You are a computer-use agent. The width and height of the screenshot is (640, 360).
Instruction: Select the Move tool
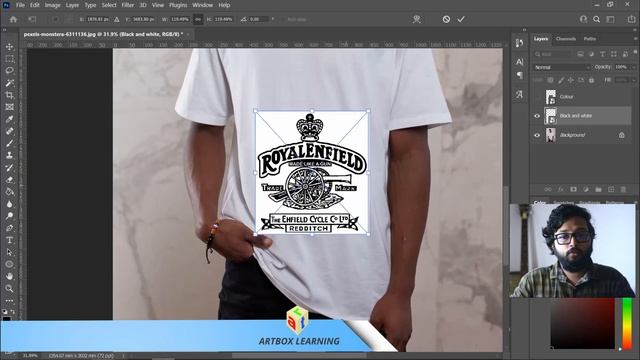click(x=9, y=47)
